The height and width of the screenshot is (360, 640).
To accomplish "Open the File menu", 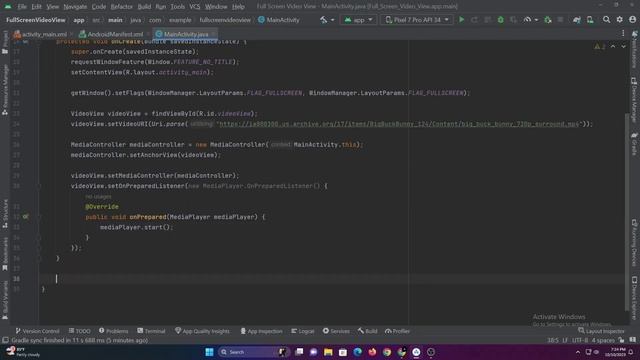I will tap(22, 7).
